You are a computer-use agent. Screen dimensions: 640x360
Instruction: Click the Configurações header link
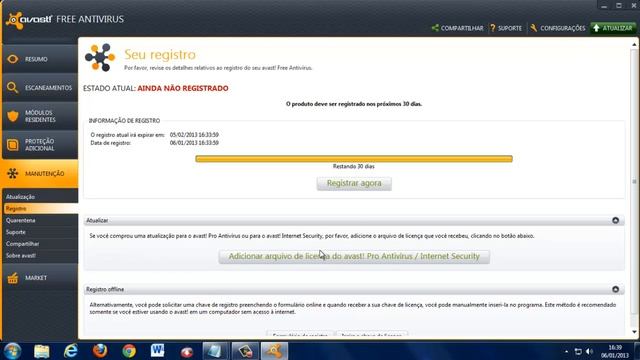(562, 28)
